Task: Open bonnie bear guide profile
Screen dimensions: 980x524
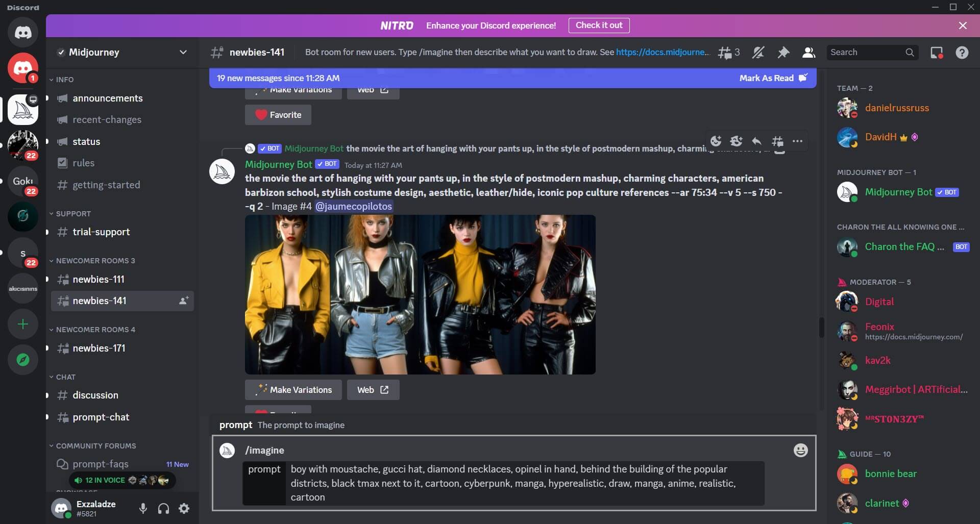Action: [903, 473]
